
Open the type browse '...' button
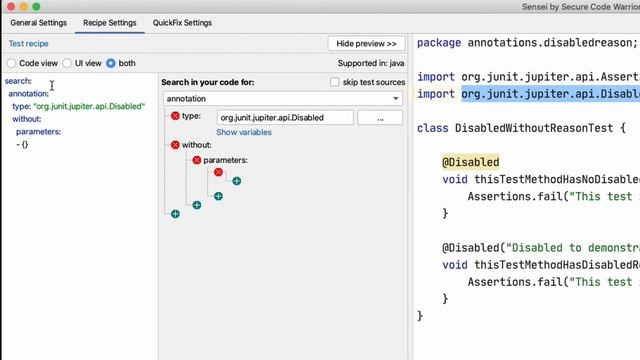click(380, 118)
